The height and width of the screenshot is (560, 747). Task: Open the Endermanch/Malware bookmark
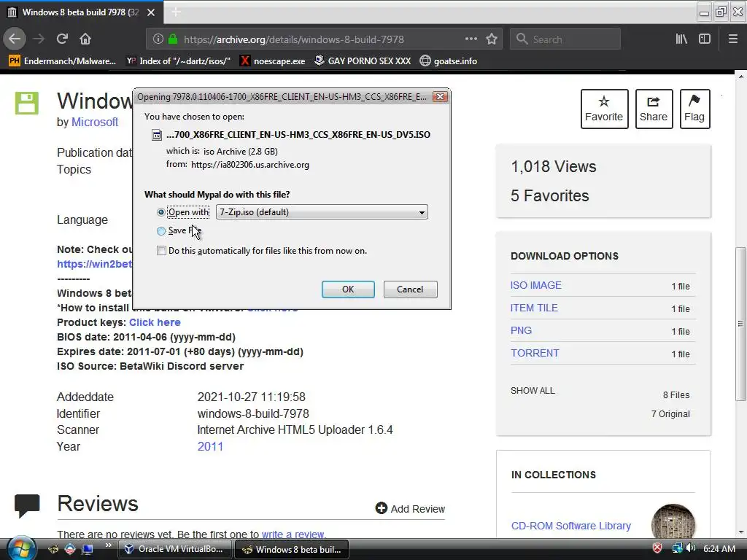click(x=63, y=61)
